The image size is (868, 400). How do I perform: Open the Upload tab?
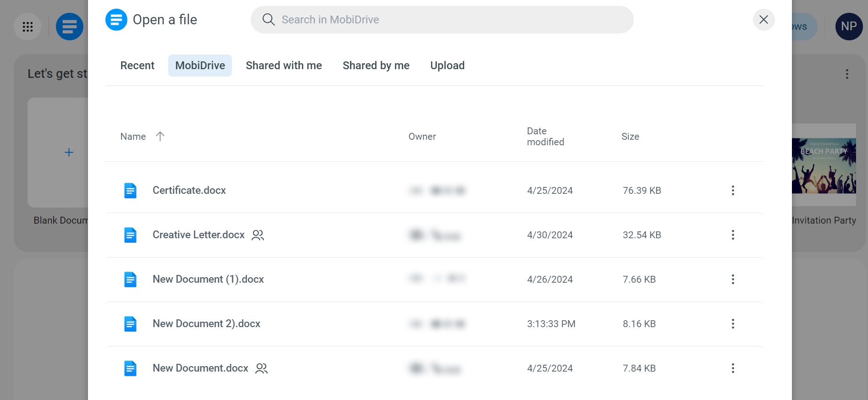pos(447,65)
